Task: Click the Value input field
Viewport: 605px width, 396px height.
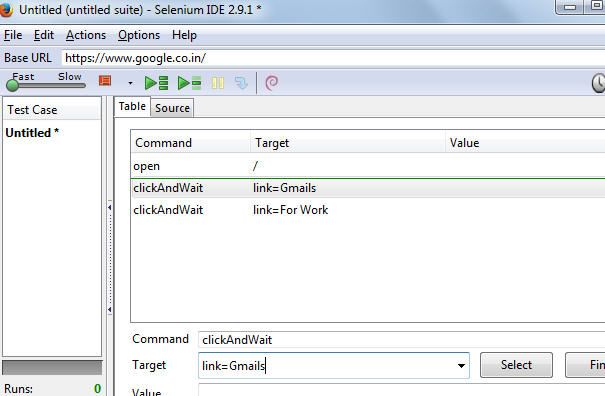Action: click(x=401, y=390)
